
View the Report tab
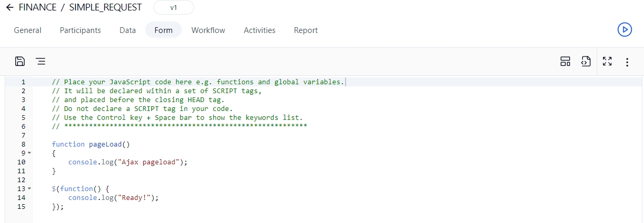(x=306, y=30)
